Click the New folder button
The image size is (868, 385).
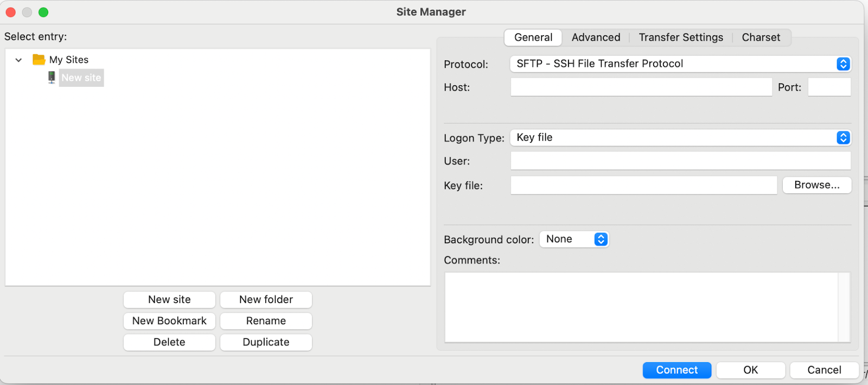[x=266, y=300]
